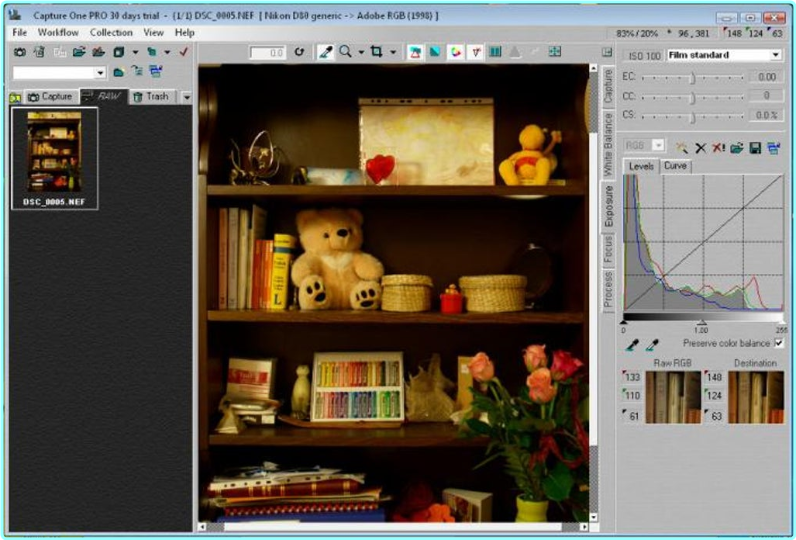Open the arrow beside the green cube icon
Screen dimensions: 796x540
167,52
